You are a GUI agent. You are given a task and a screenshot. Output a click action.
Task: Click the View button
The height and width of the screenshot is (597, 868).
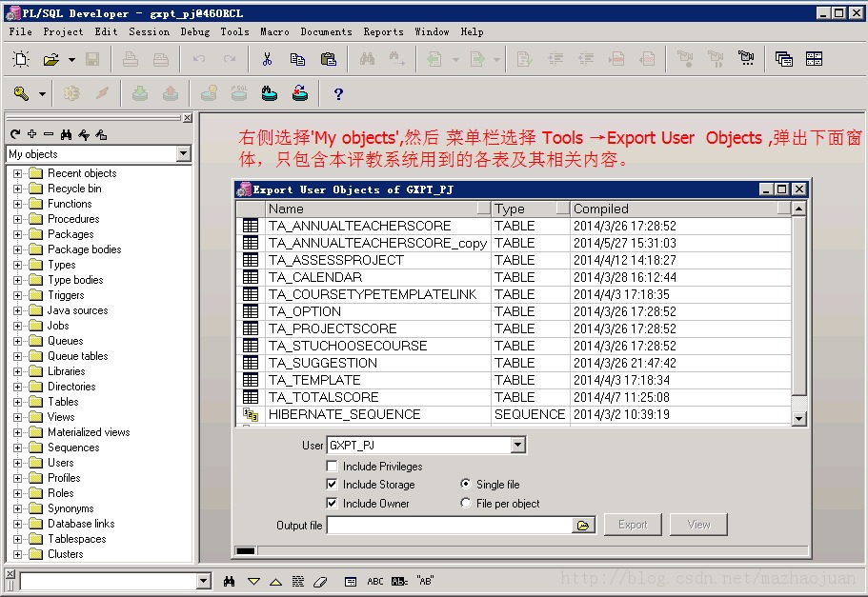[698, 524]
